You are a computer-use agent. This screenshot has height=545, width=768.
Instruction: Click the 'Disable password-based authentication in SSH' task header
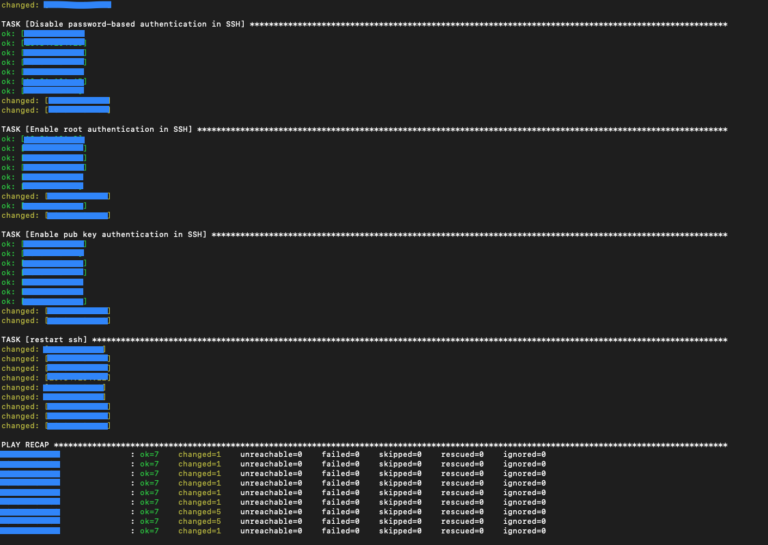(x=123, y=24)
